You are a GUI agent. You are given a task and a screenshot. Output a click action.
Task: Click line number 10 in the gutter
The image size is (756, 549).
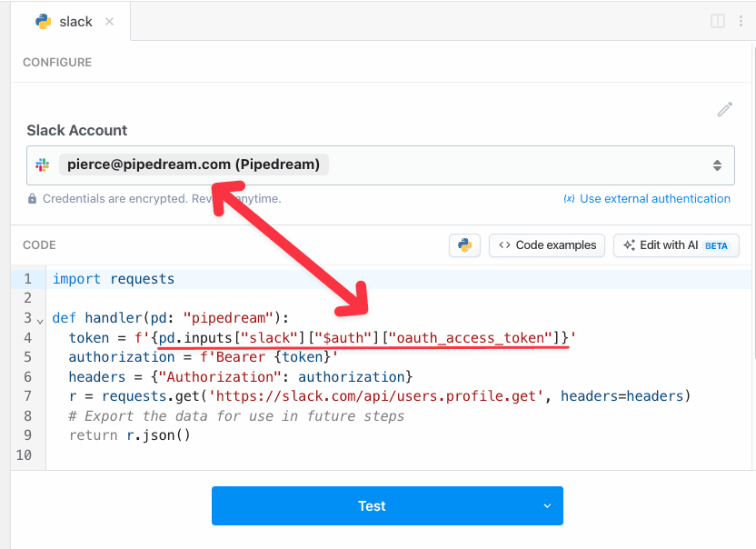point(24,455)
